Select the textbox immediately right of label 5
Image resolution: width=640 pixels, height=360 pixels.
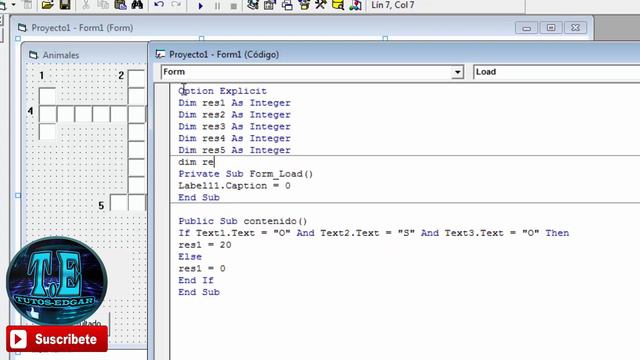click(119, 203)
